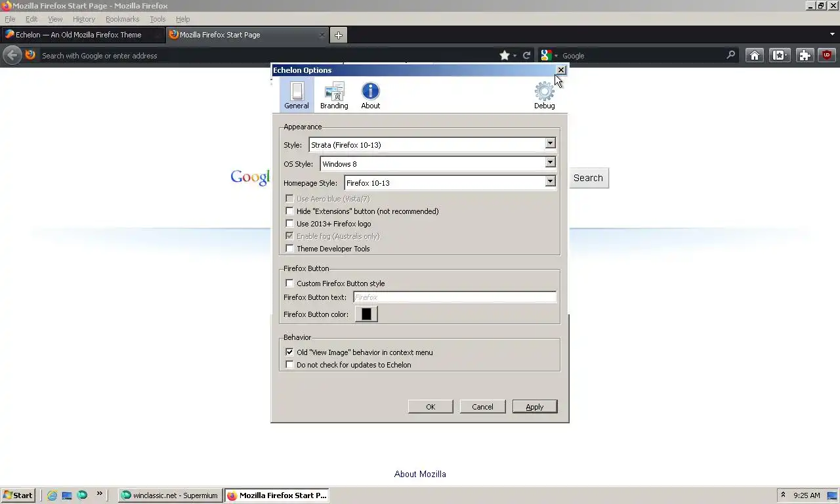
Task: Open the History menu
Action: (84, 19)
